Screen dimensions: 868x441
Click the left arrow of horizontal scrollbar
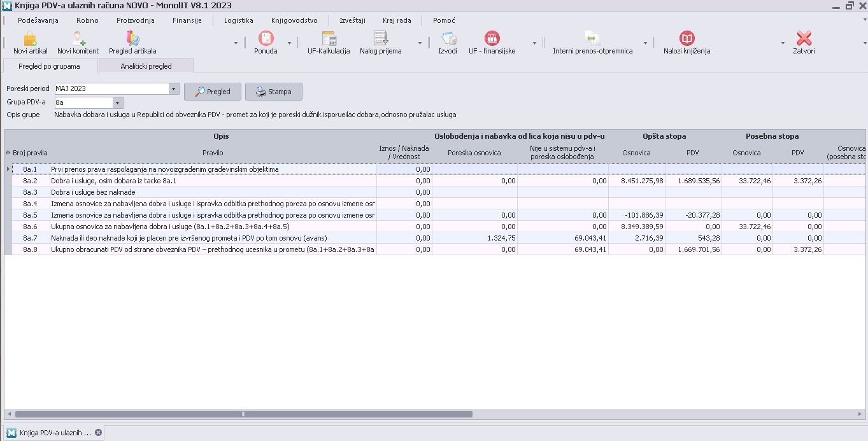pyautogui.click(x=8, y=414)
